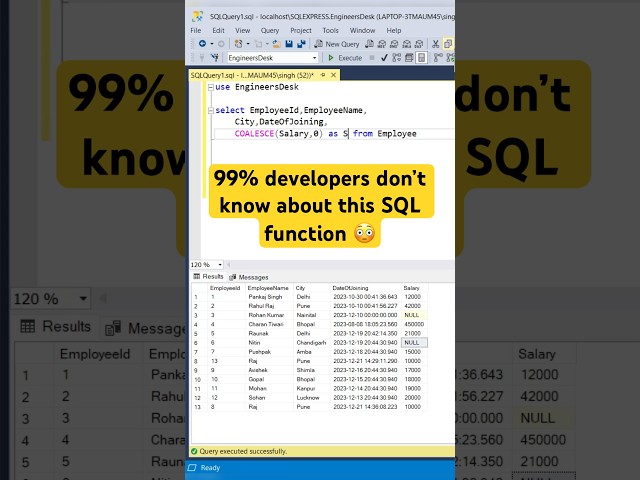Click the Display Estimated Execution Plan icon
The width and height of the screenshot is (640, 480).
[x=396, y=58]
